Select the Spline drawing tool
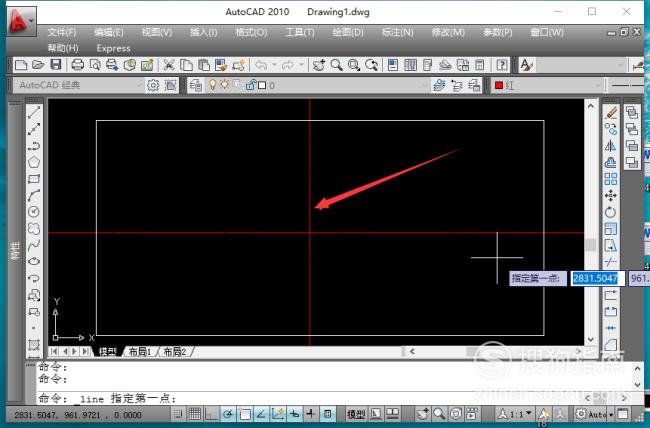 tap(34, 245)
